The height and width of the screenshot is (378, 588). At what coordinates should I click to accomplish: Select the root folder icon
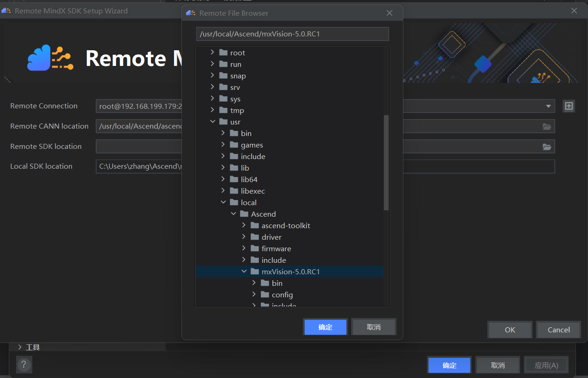point(223,53)
